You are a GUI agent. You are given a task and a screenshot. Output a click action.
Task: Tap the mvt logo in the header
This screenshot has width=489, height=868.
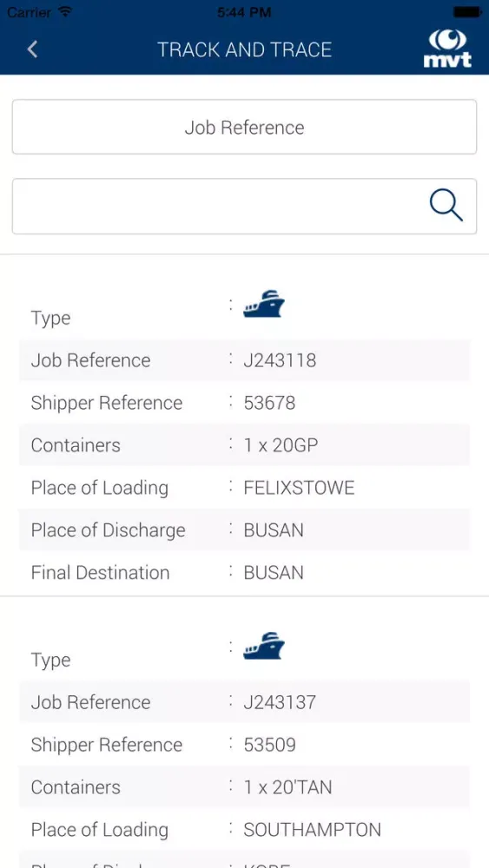pos(447,49)
